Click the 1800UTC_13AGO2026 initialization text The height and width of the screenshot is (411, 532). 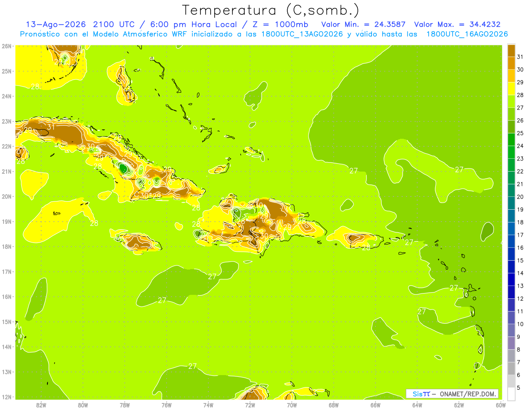click(301, 34)
